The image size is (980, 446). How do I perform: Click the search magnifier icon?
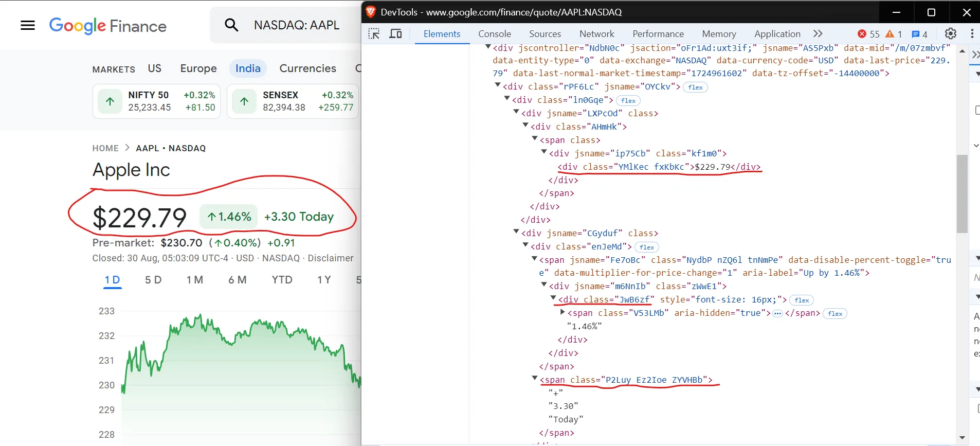231,25
